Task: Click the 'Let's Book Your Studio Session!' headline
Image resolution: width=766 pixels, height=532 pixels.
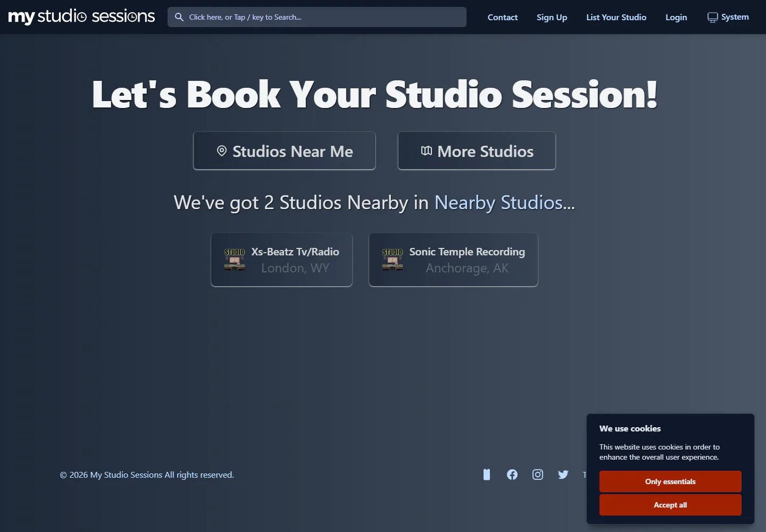Action: pyautogui.click(x=375, y=94)
